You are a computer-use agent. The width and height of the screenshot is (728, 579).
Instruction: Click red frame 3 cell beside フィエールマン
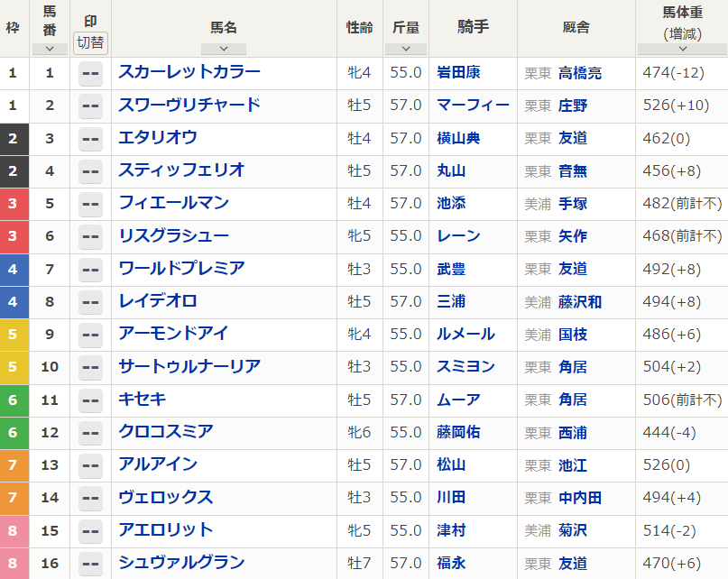[13, 204]
